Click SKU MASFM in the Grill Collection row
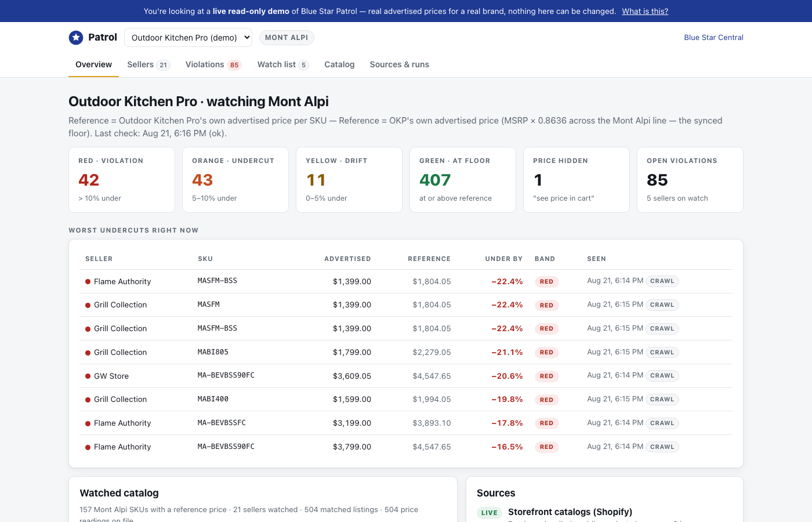The width and height of the screenshot is (812, 522). click(x=208, y=304)
